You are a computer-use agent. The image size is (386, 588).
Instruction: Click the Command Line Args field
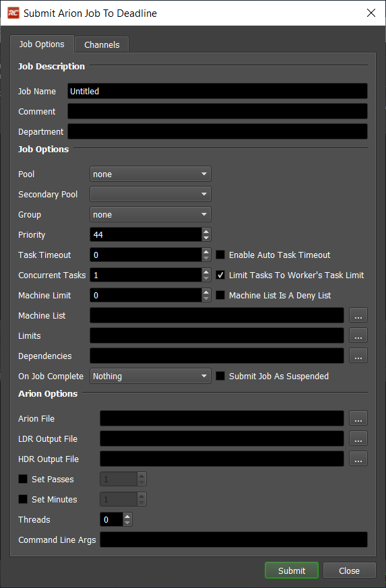click(234, 540)
